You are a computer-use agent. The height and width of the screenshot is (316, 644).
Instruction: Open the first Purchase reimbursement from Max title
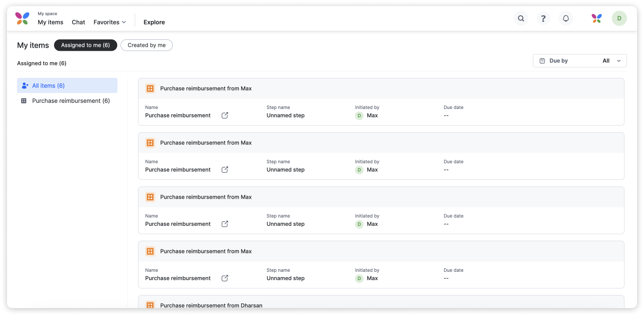tap(206, 88)
